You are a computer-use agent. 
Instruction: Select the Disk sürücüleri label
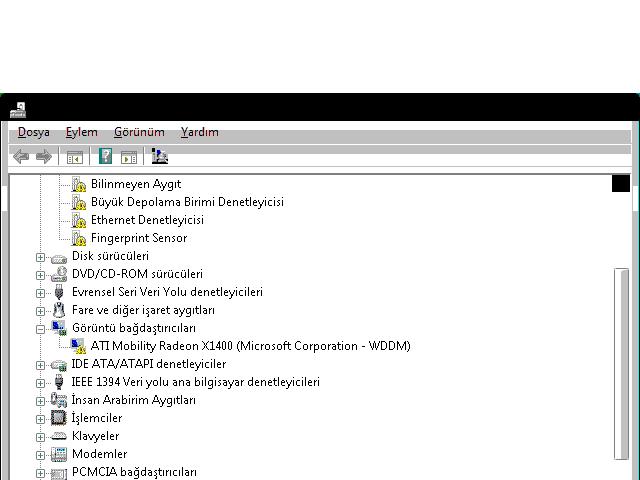pos(110,256)
